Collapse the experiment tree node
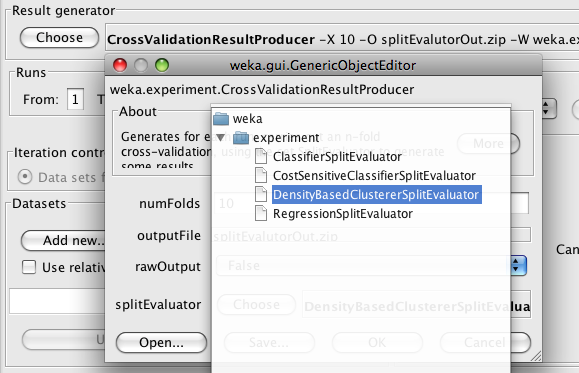The height and width of the screenshot is (373, 579). click(x=220, y=138)
